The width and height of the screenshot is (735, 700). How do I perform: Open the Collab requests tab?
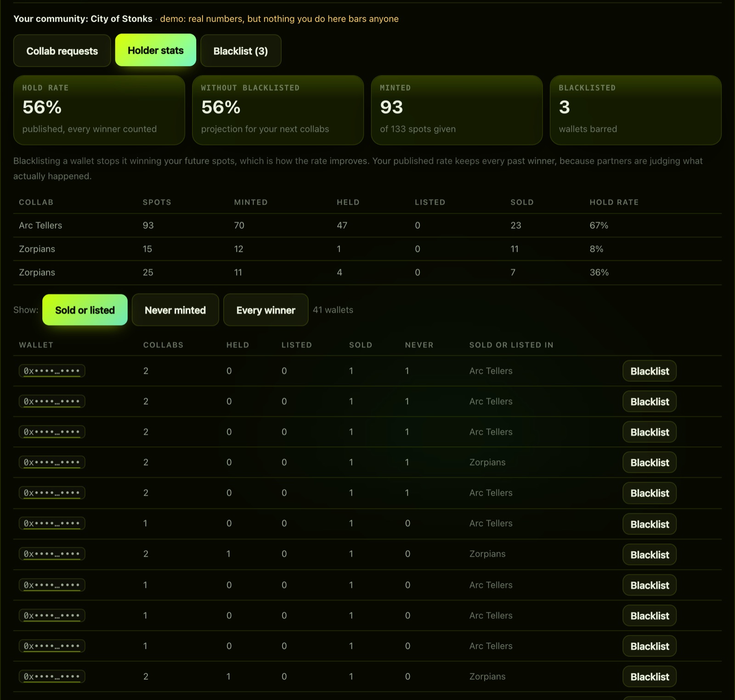62,51
